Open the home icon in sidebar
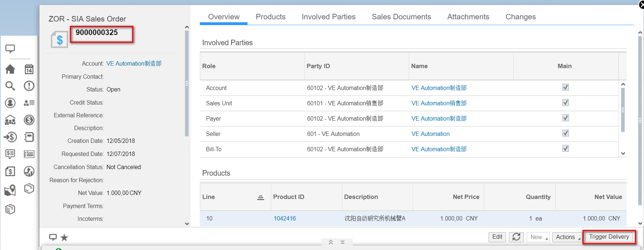644x250 pixels. [10, 69]
